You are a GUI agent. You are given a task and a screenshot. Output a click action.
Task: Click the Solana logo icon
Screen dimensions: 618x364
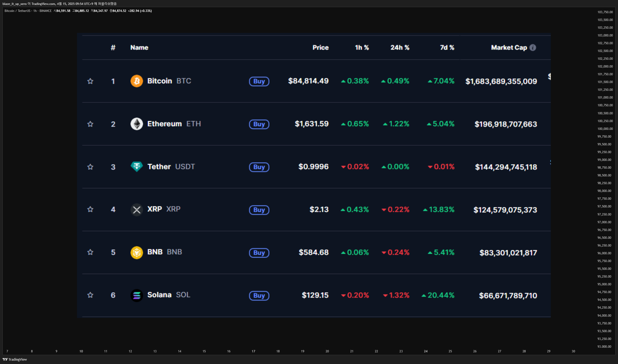(x=137, y=295)
